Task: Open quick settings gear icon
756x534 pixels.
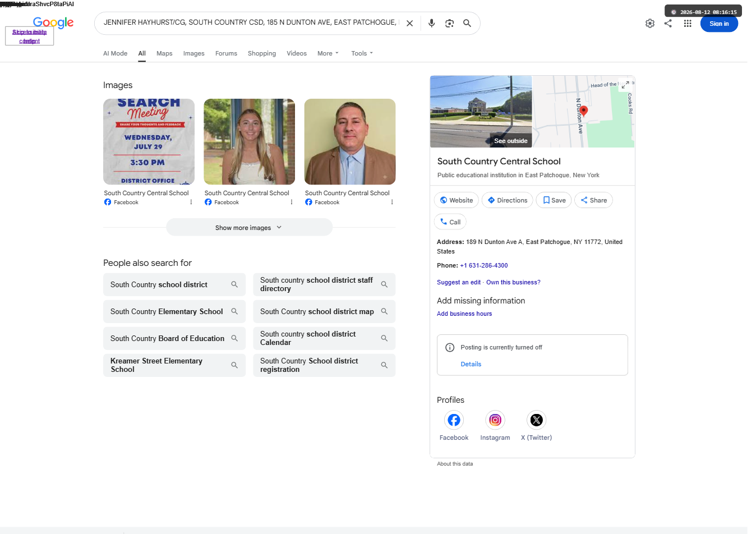Action: [650, 24]
